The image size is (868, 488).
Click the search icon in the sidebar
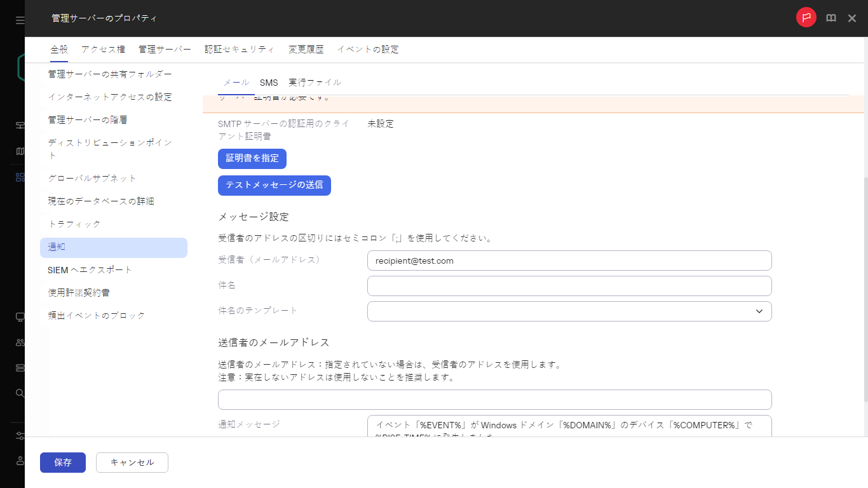[x=19, y=393]
